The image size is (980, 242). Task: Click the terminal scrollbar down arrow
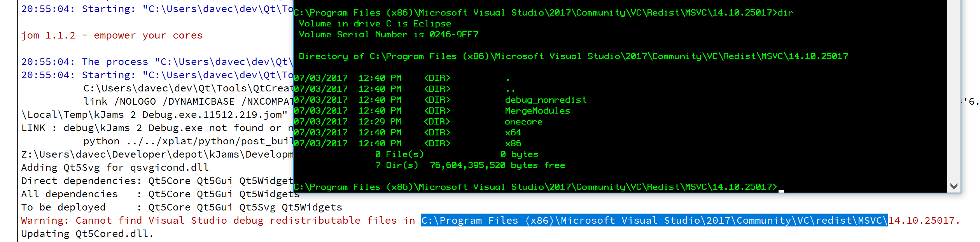pyautogui.click(x=954, y=186)
